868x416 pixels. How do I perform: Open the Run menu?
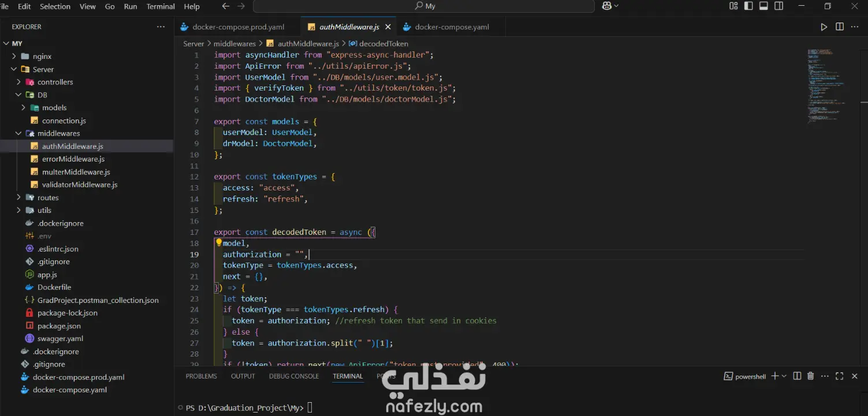point(131,6)
